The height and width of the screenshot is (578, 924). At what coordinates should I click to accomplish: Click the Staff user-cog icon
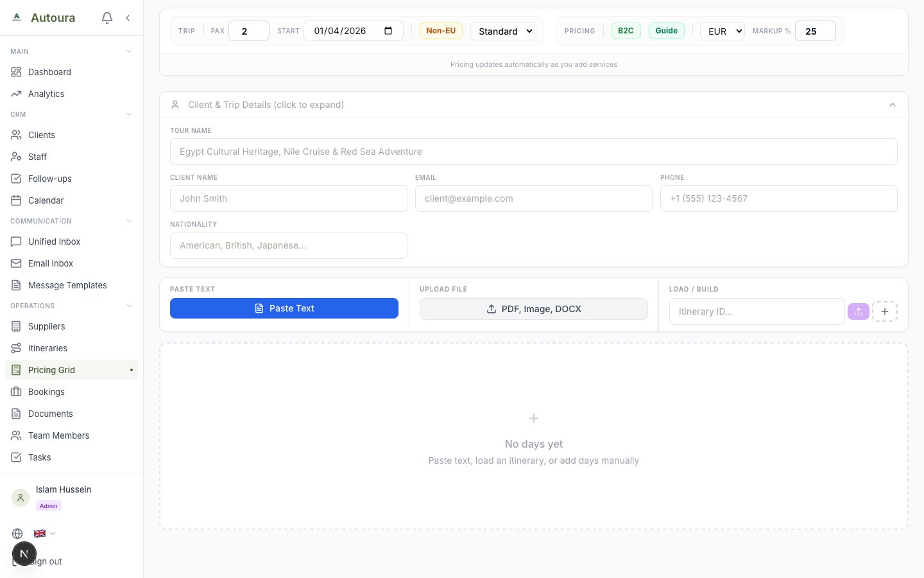click(x=16, y=157)
